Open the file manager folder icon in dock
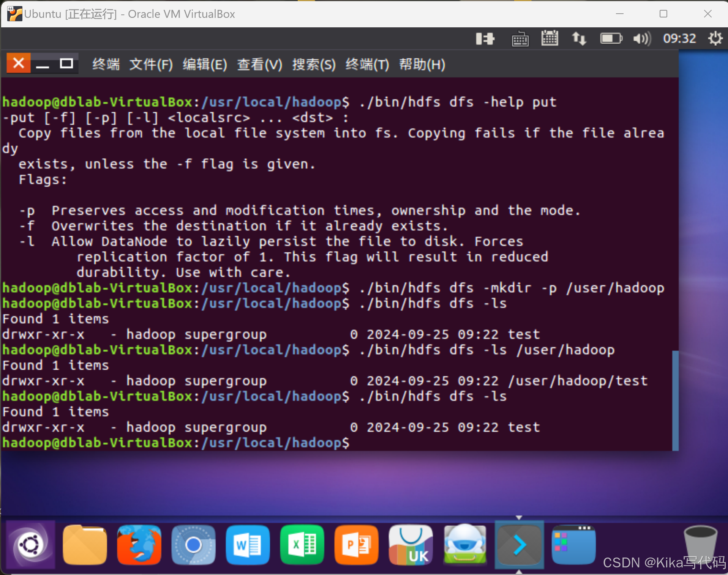 click(x=84, y=545)
